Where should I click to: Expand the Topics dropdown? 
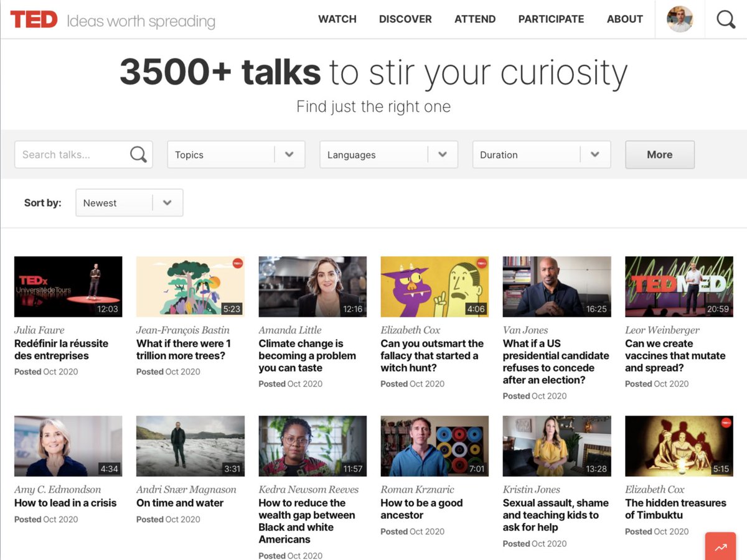coord(236,154)
